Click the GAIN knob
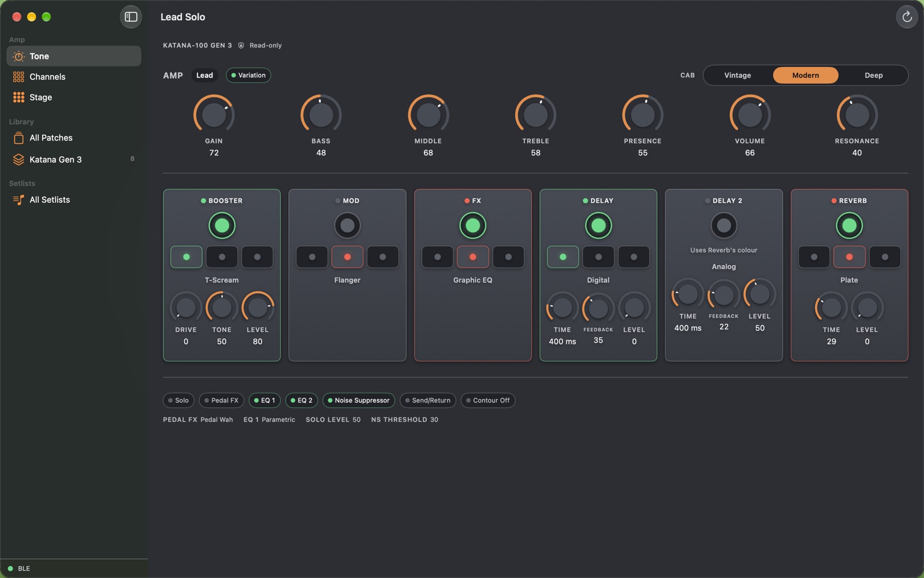 click(x=214, y=115)
